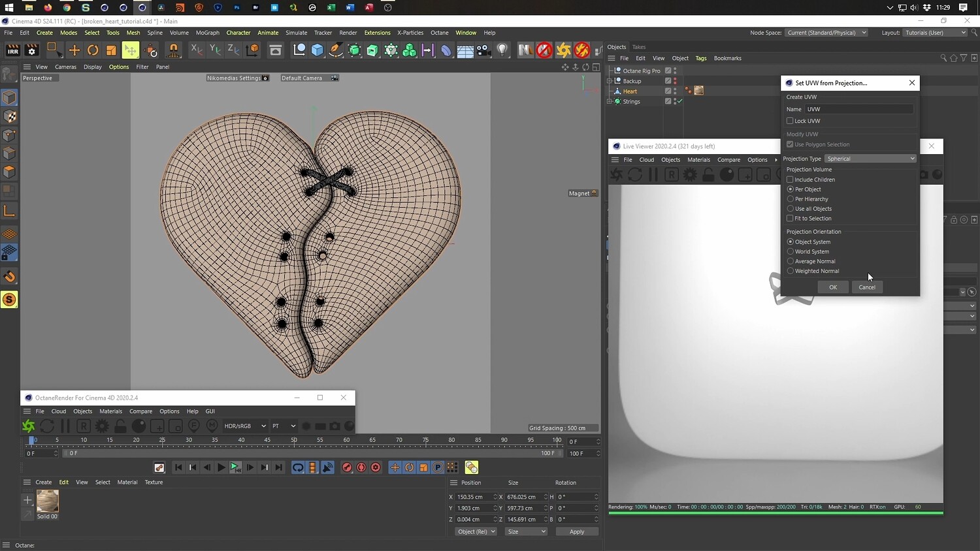Open the MoGraph menu
980x551 pixels.
coord(208,33)
